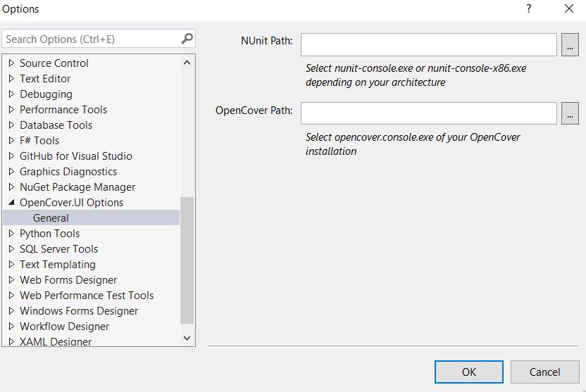Collapse the OpenCover.UI Options node

(x=11, y=203)
